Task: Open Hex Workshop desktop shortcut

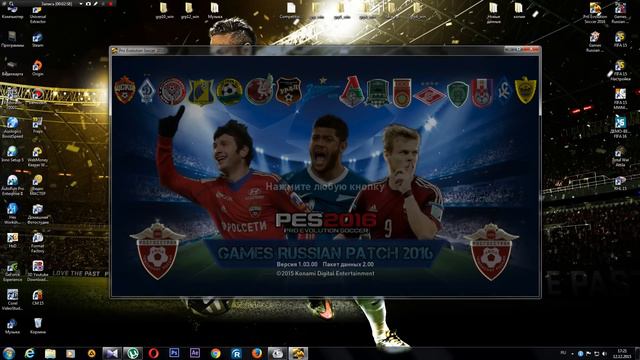Action: (x=12, y=213)
